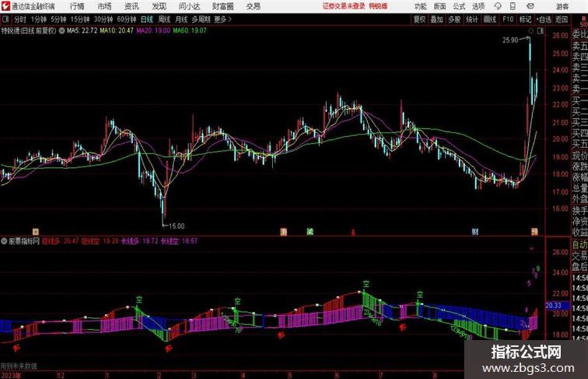Toggle the left panel icon beside 分时
The image size is (588, 379).
tap(5, 19)
